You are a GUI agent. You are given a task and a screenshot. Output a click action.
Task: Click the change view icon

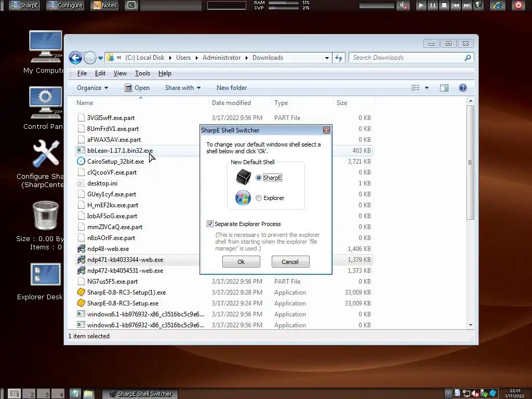click(x=415, y=88)
